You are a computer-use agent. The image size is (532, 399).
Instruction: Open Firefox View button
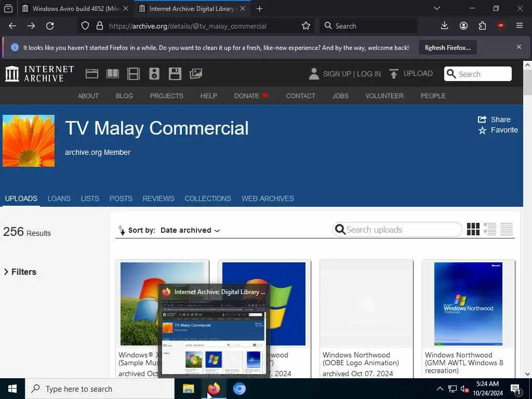8,8
